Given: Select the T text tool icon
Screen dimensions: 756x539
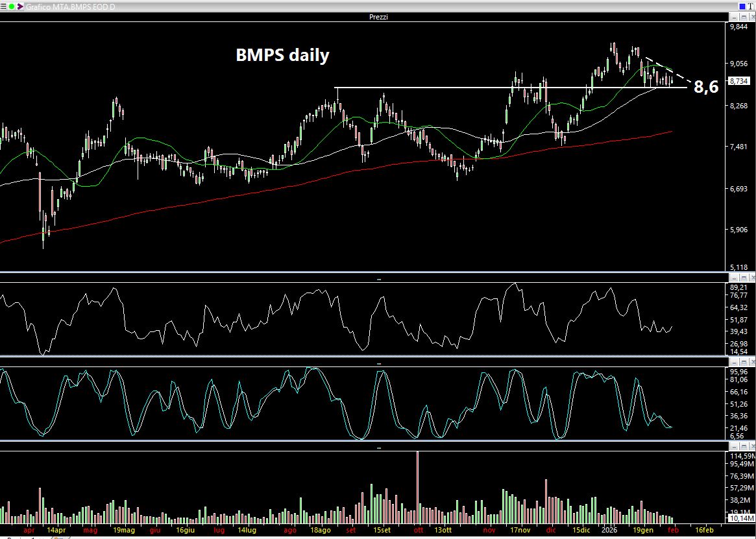Looking at the screenshot, I should [x=750, y=6].
